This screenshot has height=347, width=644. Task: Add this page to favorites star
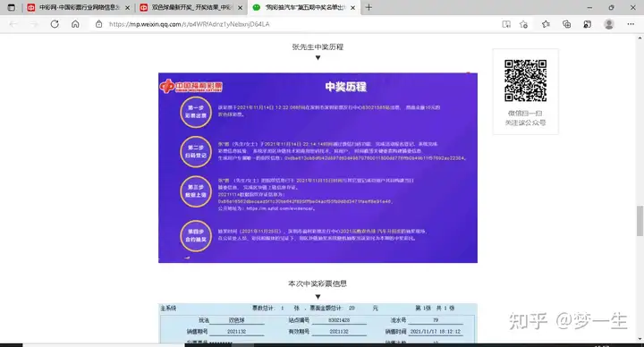[x=523, y=24]
